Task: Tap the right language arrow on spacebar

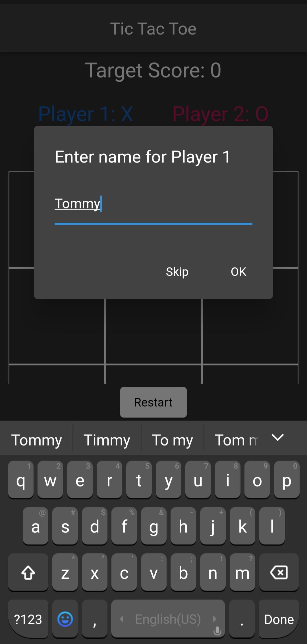Action: (215, 619)
